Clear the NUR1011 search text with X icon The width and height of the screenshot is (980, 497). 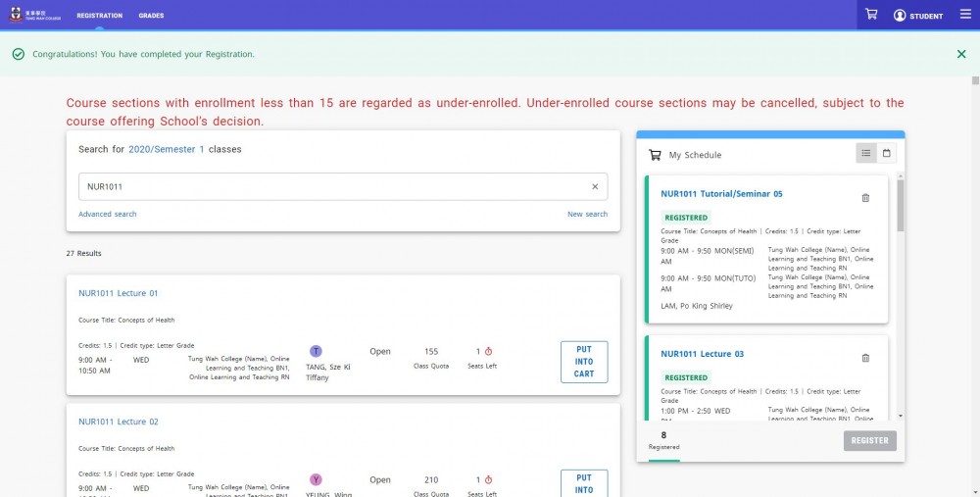(595, 186)
